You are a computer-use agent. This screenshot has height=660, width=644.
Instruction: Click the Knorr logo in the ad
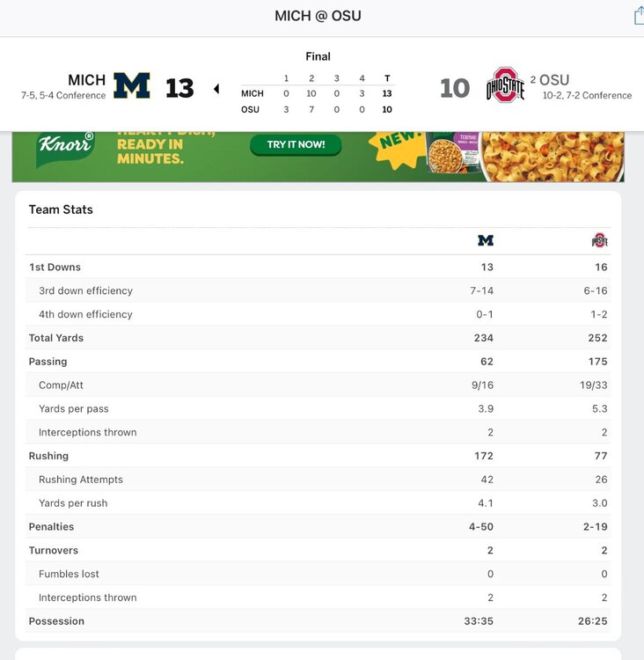[x=66, y=150]
